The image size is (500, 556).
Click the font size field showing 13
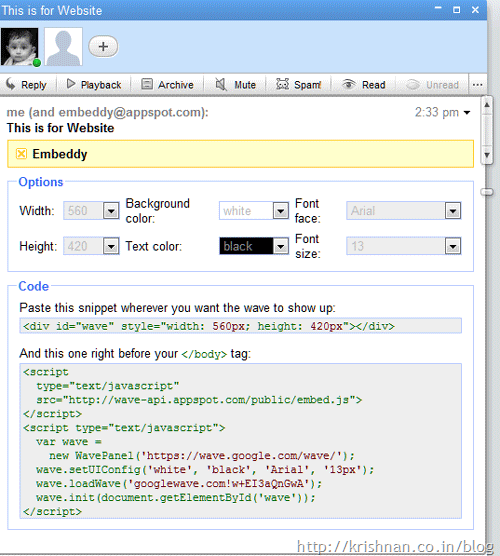click(396, 246)
